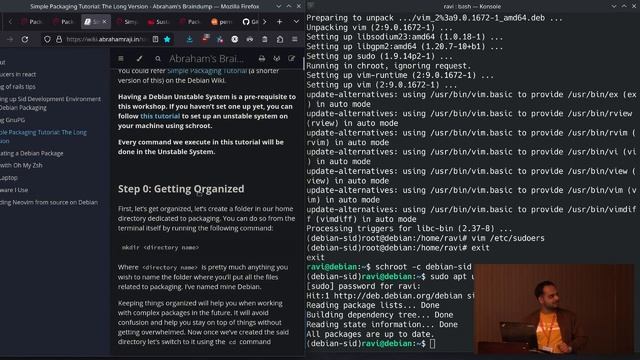Image resolution: width=640 pixels, height=360 pixels.
Task: Open 'Packaging Tutorial: The Long' sidebar chapter
Action: 43,136
